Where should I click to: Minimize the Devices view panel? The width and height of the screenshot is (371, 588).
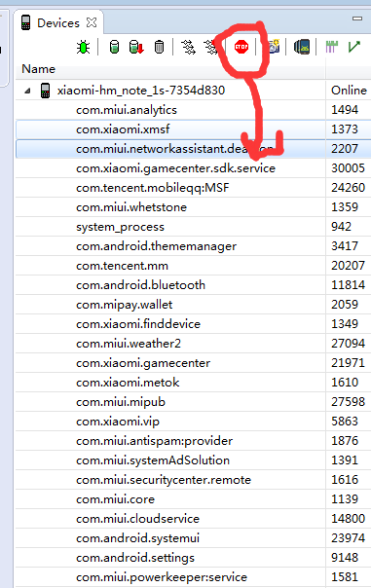[x=357, y=18]
